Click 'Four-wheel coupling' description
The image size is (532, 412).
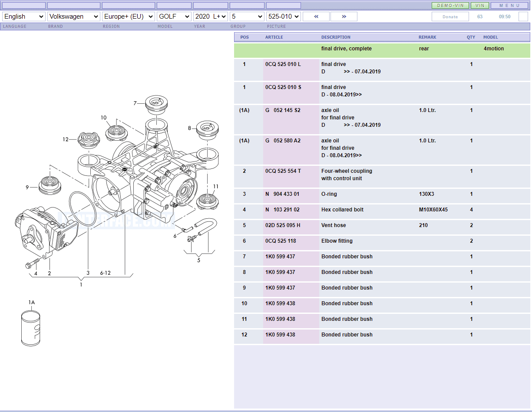(x=347, y=171)
